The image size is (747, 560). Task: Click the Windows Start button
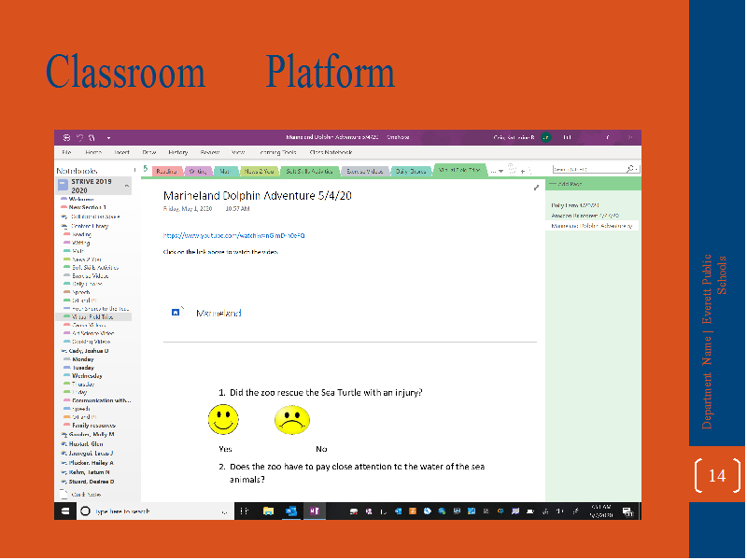coord(65,511)
